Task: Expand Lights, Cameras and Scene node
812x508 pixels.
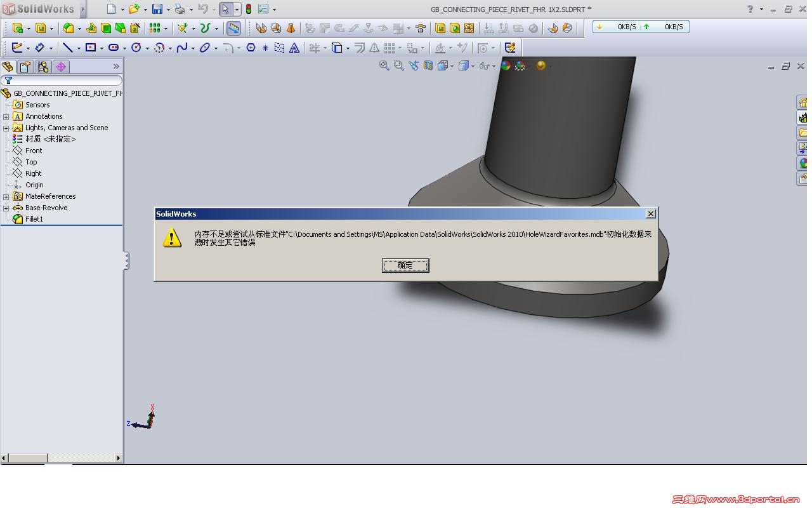Action: pyautogui.click(x=6, y=128)
